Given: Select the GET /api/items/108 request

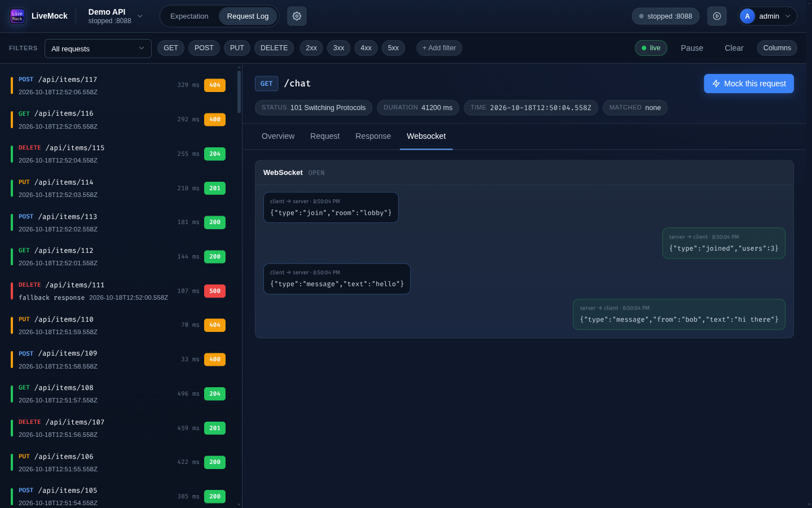Looking at the screenshot, I should click(x=118, y=393).
